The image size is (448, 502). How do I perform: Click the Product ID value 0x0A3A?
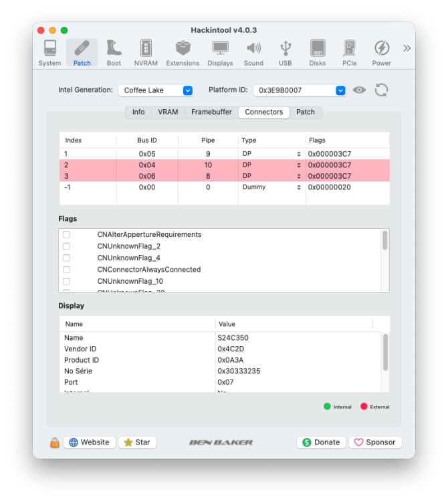[x=230, y=360]
